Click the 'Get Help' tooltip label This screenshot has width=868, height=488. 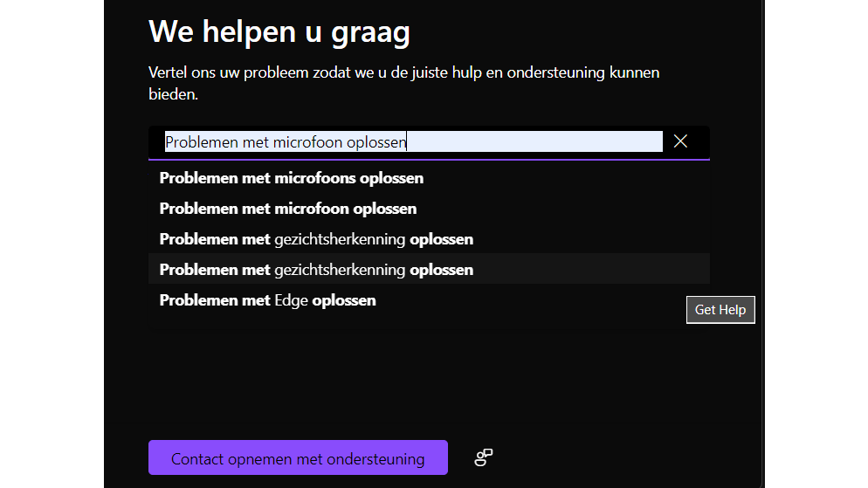coord(720,310)
